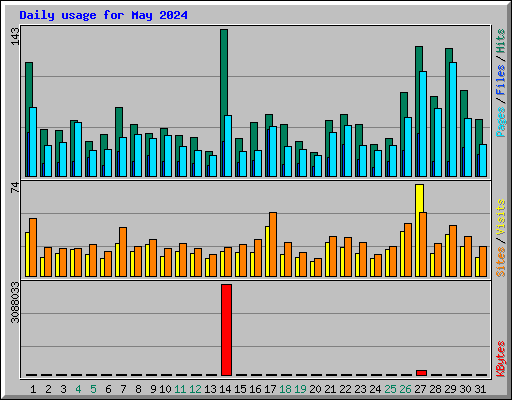Click day label 19 on x-axis

click(x=301, y=389)
